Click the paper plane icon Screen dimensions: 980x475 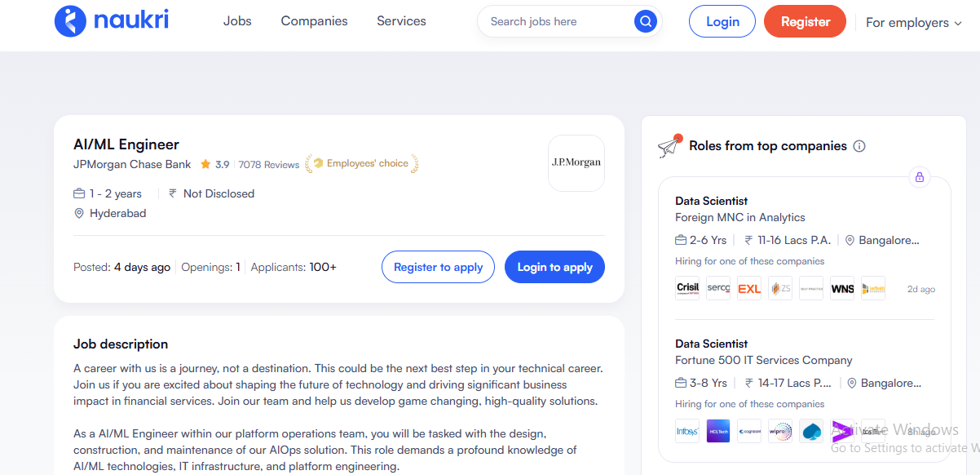(x=669, y=146)
